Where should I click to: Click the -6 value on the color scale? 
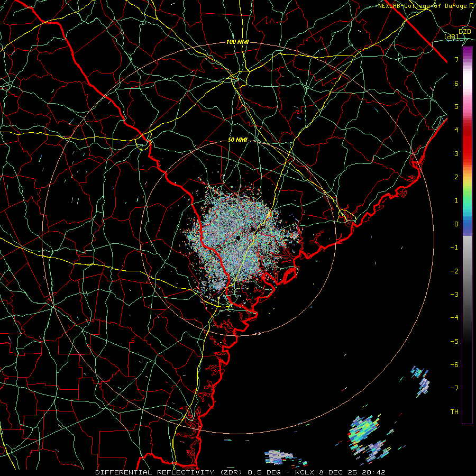[x=454, y=365]
